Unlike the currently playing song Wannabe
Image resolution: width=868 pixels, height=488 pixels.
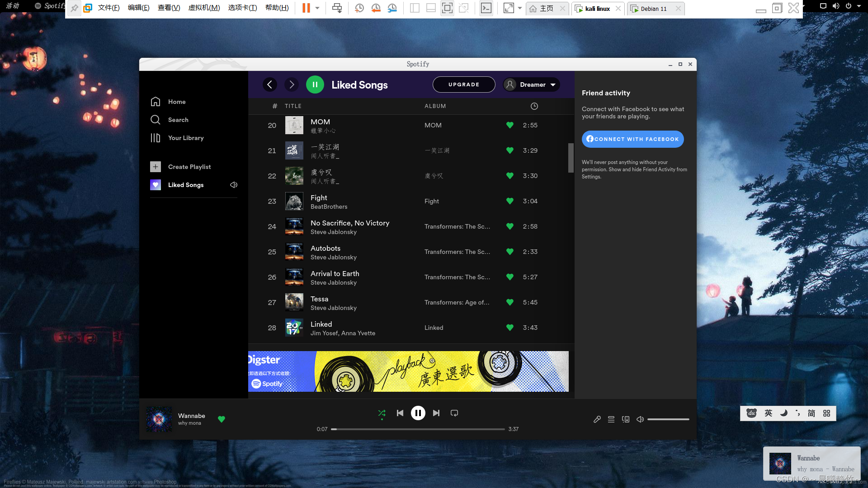pyautogui.click(x=222, y=419)
